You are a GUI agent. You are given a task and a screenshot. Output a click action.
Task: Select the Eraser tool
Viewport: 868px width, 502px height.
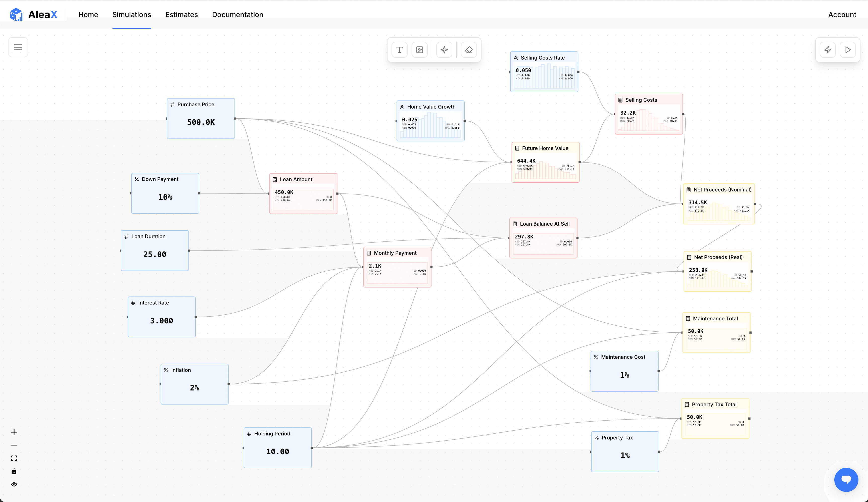click(x=469, y=50)
